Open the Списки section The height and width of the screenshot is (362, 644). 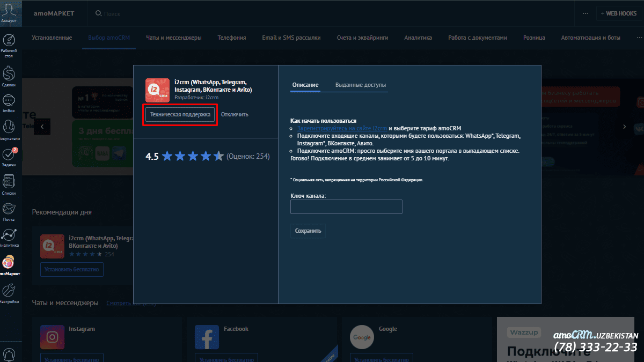pos(9,184)
